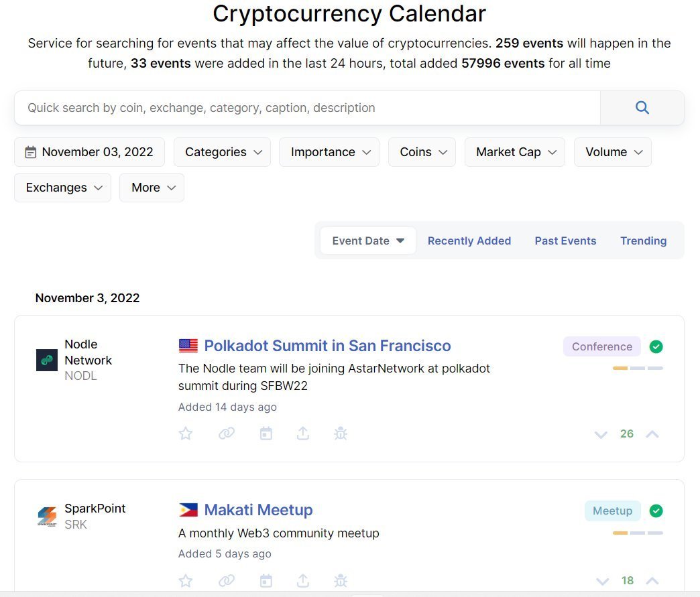View the Trending tab

click(643, 241)
